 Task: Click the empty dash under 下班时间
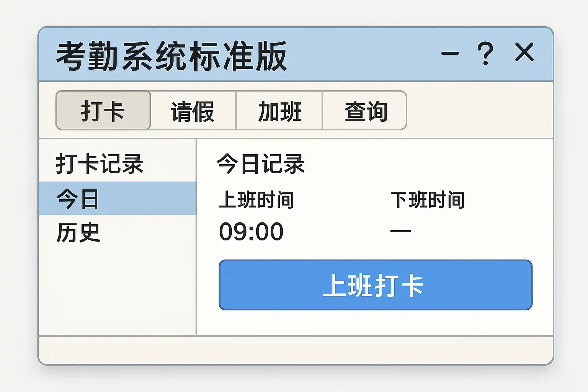[x=400, y=231]
